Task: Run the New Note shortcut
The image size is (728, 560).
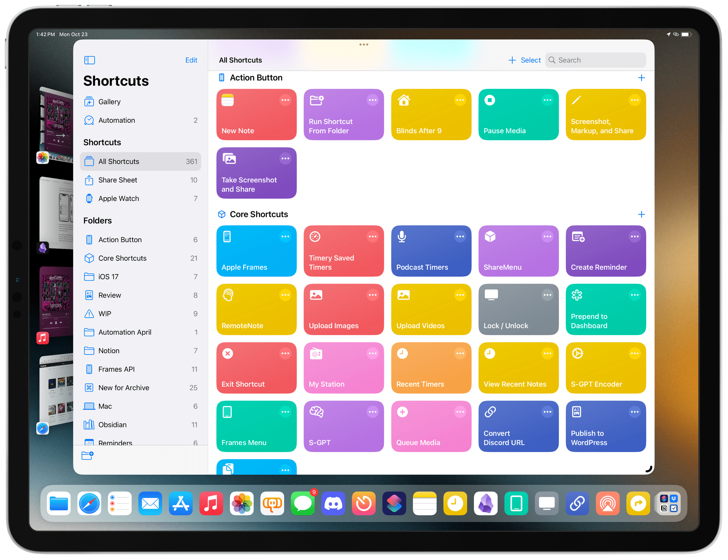Action: 256,114
